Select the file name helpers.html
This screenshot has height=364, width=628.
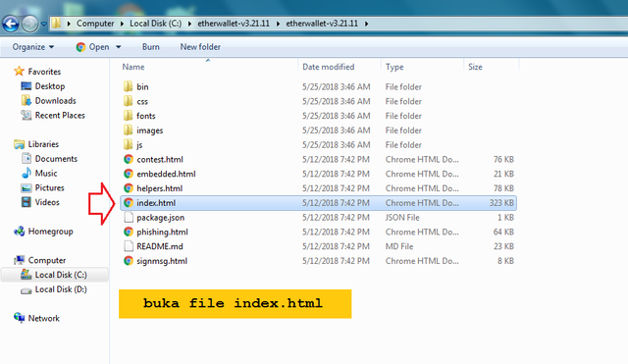click(159, 188)
